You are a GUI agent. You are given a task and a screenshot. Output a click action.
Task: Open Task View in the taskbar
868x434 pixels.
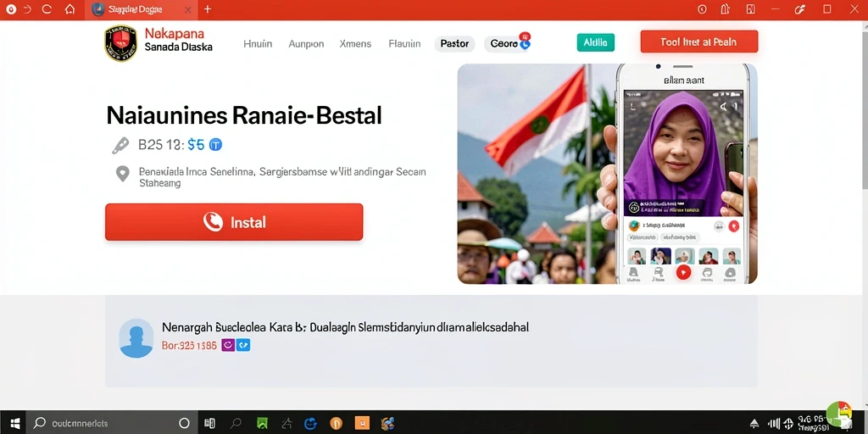[x=210, y=424]
